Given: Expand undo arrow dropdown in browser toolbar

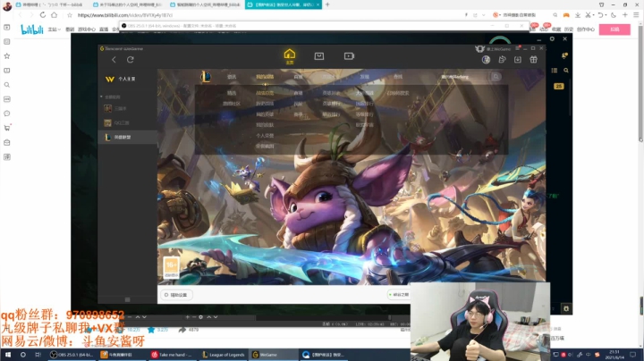Looking at the screenshot, I should [x=606, y=15].
